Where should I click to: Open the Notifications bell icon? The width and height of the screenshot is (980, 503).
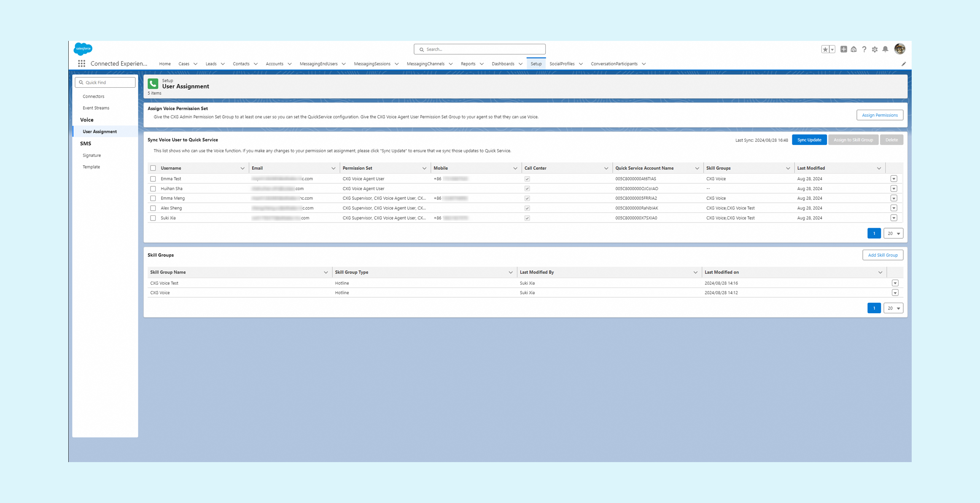point(885,49)
